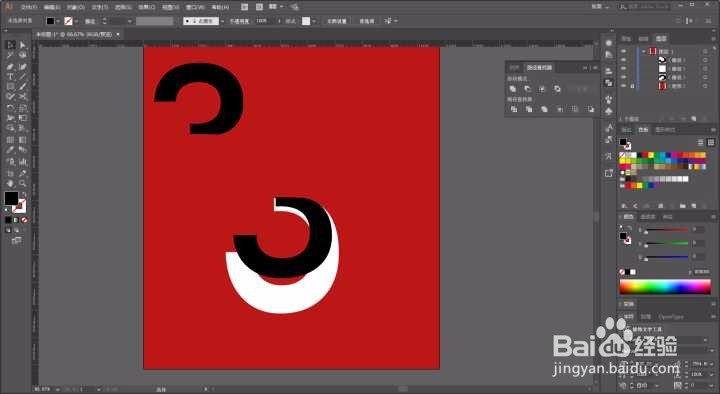Select the Paintbrush tool

point(22,87)
